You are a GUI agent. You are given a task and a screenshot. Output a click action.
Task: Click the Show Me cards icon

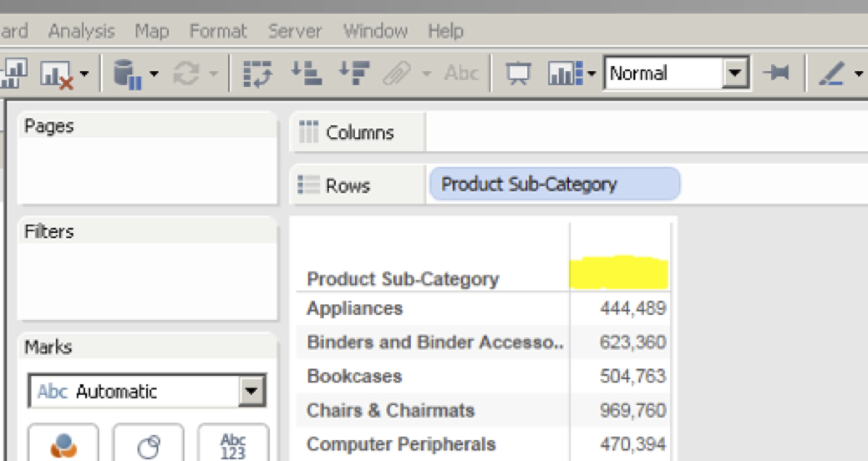pyautogui.click(x=566, y=73)
